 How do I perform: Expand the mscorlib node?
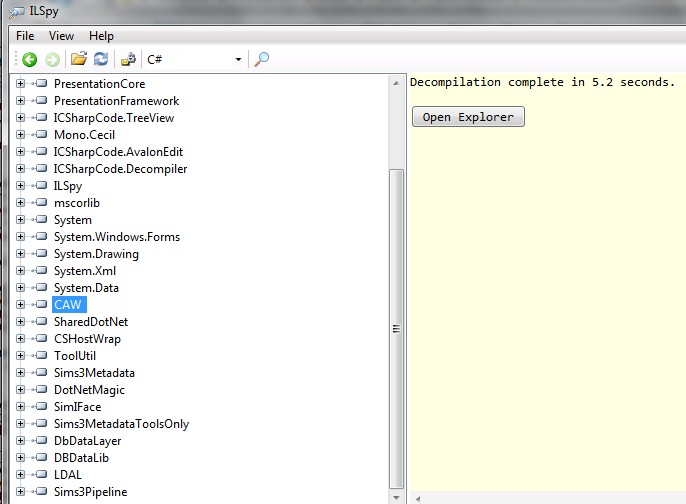point(20,202)
